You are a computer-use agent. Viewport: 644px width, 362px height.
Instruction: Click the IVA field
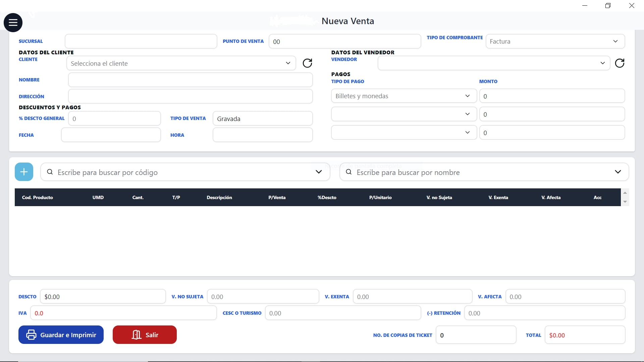point(123,313)
